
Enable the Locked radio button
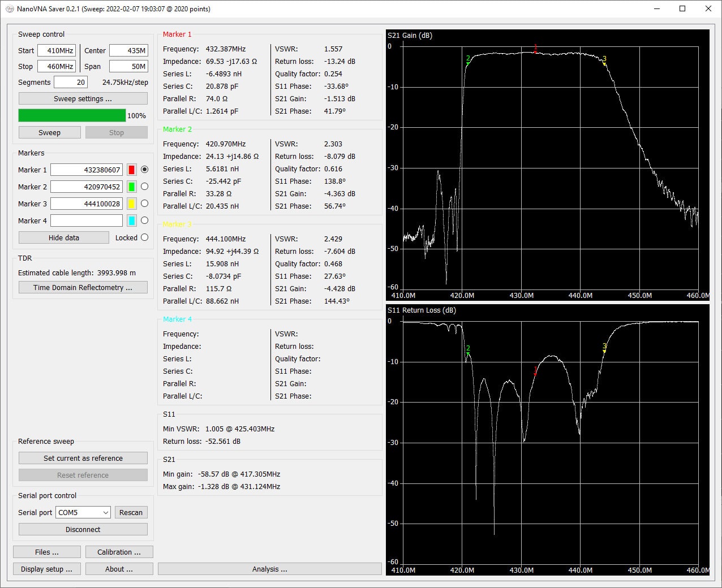[144, 237]
